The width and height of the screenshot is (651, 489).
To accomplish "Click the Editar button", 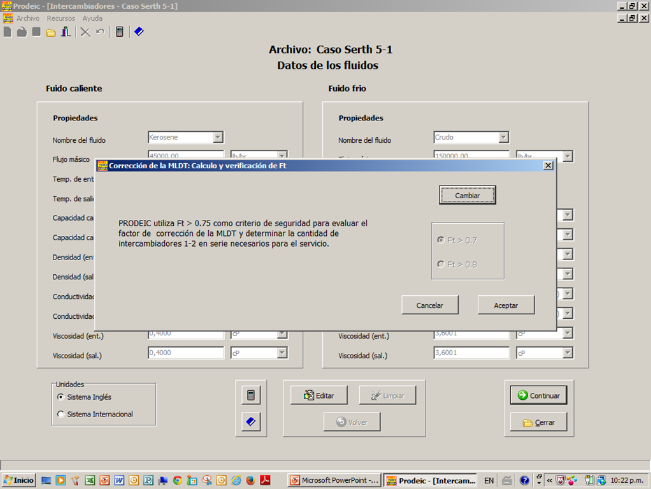I will [319, 395].
